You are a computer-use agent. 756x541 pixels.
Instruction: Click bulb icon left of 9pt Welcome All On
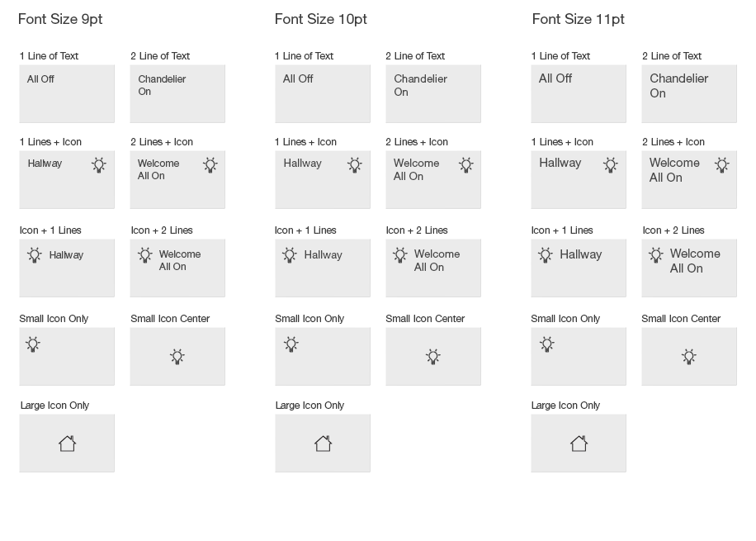145,255
